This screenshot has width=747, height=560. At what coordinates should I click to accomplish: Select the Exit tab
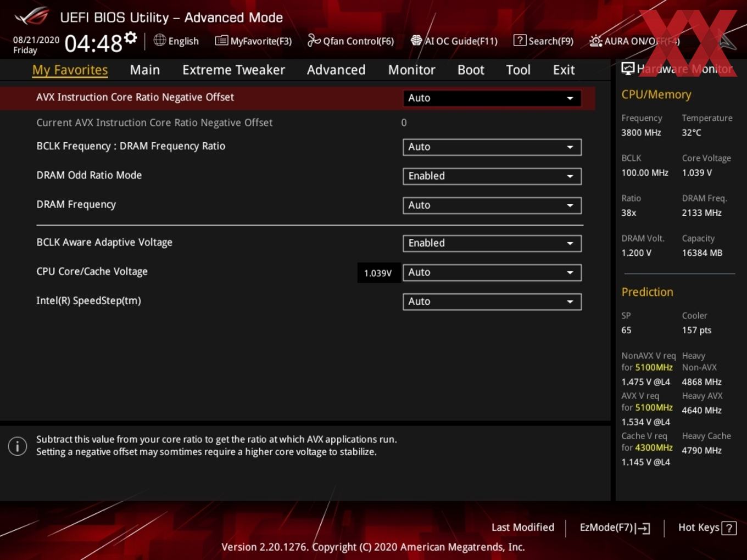tap(564, 70)
